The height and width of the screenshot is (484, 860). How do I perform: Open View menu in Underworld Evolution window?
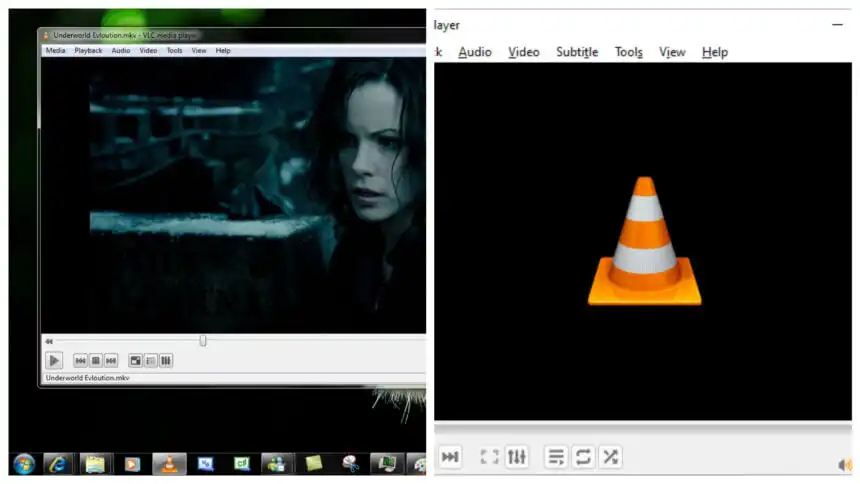click(x=199, y=50)
